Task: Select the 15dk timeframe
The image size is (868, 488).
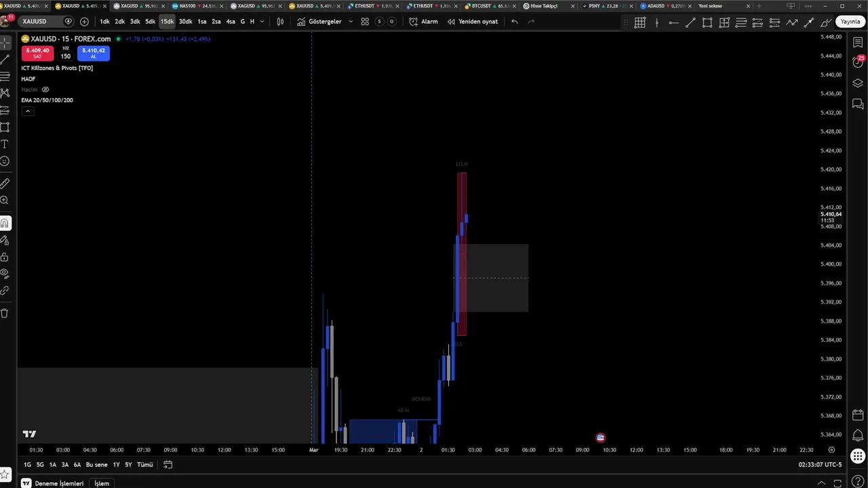Action: [x=167, y=22]
